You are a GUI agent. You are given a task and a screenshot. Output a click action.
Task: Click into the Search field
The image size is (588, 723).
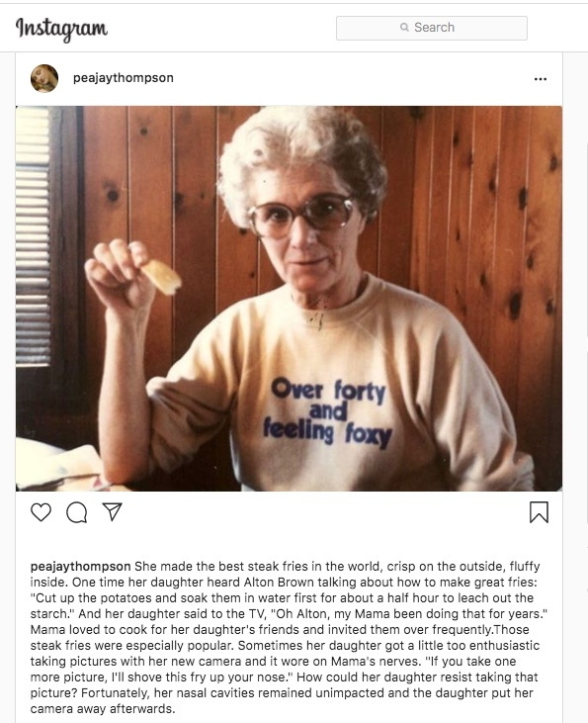pyautogui.click(x=431, y=28)
